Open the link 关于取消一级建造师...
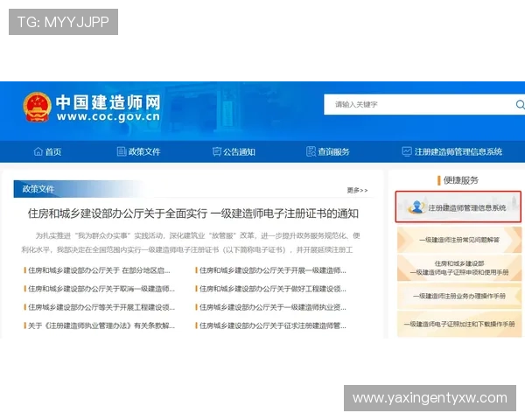This screenshot has height=420, width=525. (100, 289)
